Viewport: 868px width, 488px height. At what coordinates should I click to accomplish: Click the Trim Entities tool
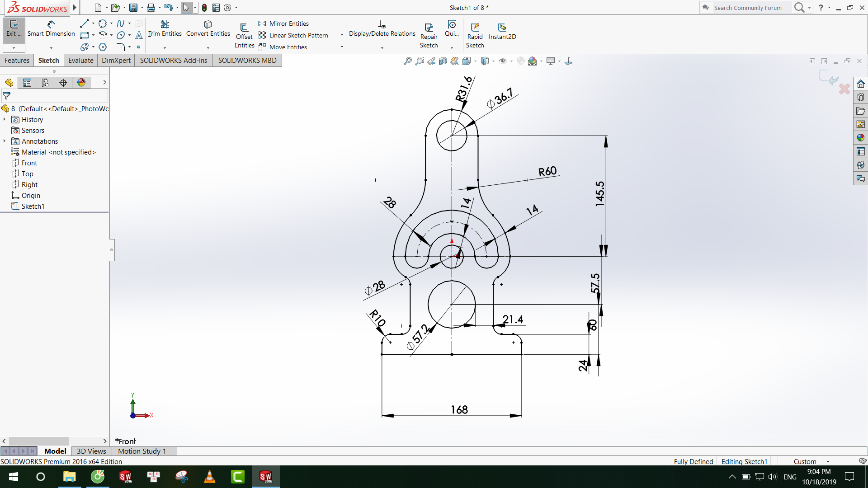(x=165, y=28)
